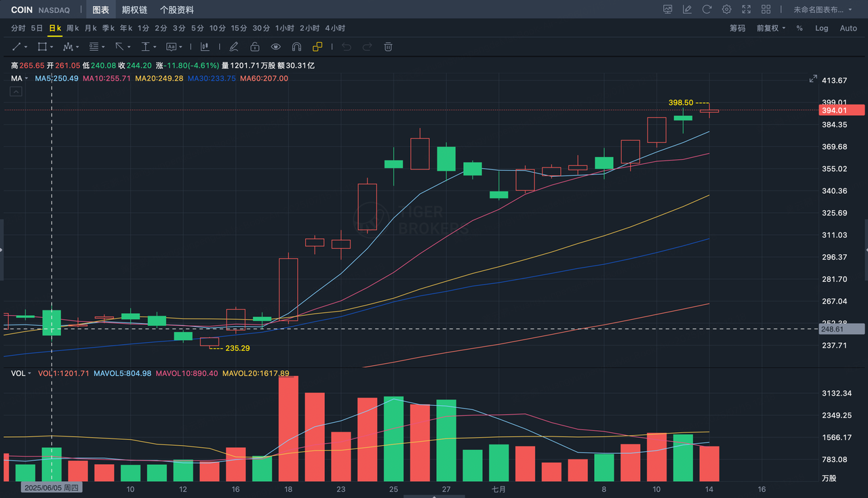
Task: Toggle the highlighted yellow linked-squares icon
Action: pyautogui.click(x=317, y=47)
